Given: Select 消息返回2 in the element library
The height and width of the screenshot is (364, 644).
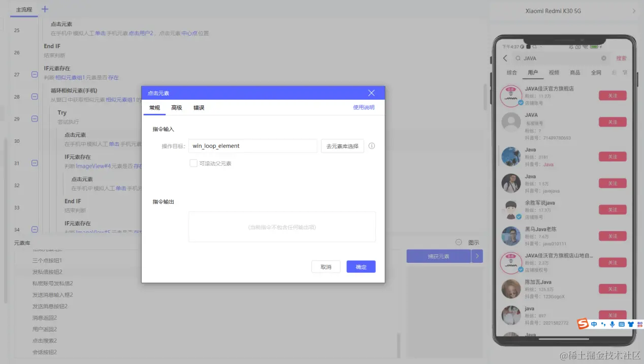Looking at the screenshot, I should [x=45, y=318].
